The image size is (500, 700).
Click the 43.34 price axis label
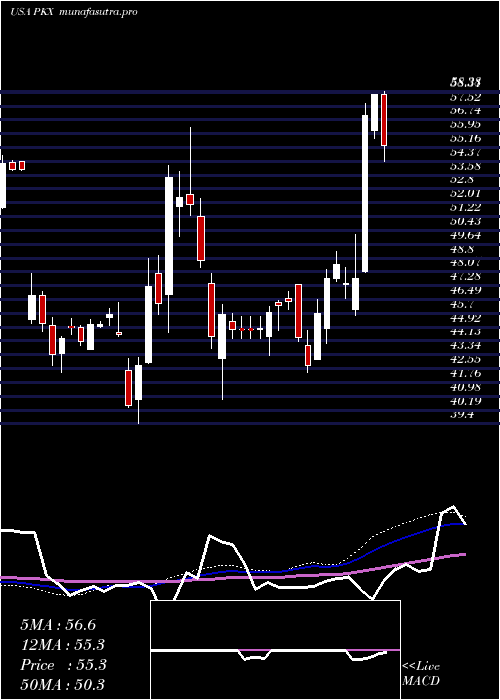(x=465, y=346)
